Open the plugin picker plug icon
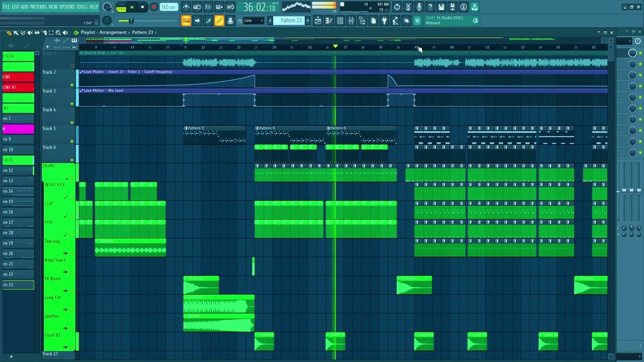This screenshot has height=362, width=644. (384, 21)
